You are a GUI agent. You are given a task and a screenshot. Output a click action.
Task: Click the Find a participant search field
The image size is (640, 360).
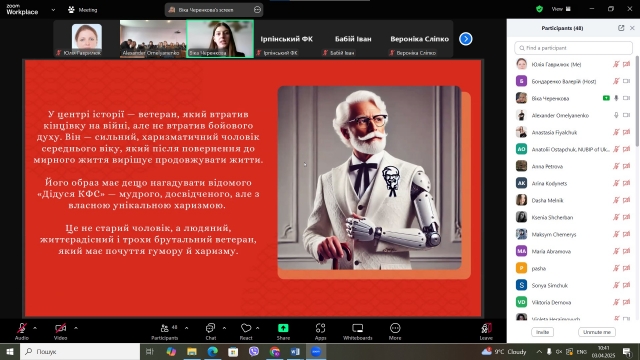(573, 48)
